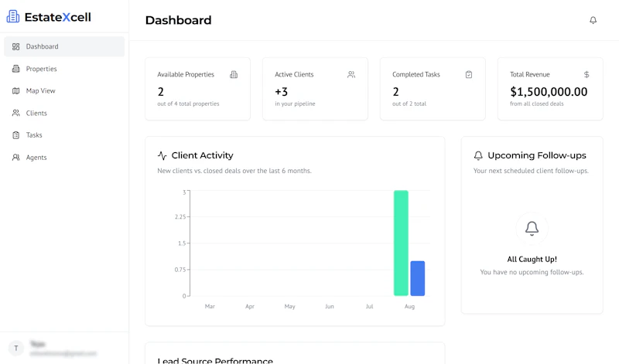Click the Dashboard grid icon in sidebar
619x364 pixels.
(15, 46)
